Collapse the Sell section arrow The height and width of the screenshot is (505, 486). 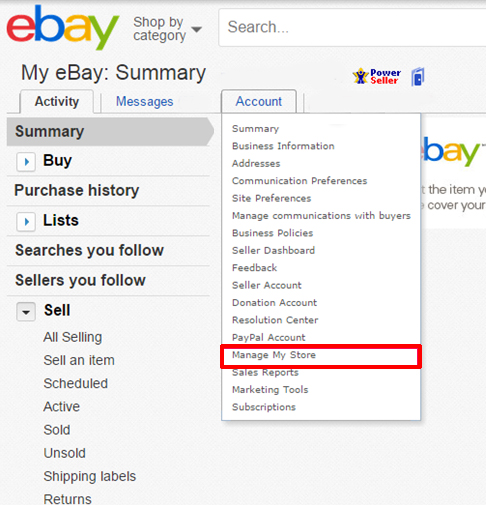(26, 312)
